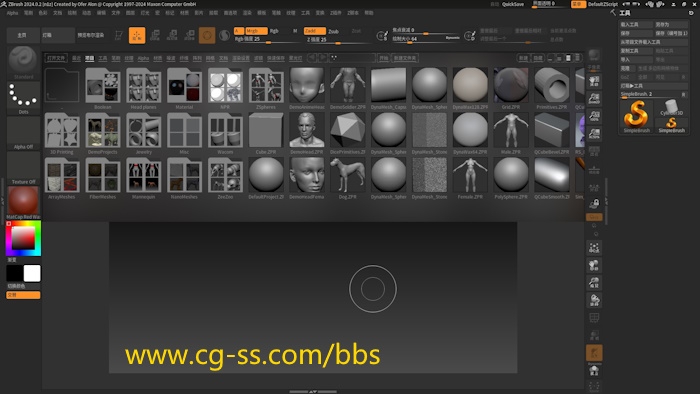Image resolution: width=700 pixels, height=394 pixels.
Task: Enable the Zsub mode
Action: pos(333,31)
